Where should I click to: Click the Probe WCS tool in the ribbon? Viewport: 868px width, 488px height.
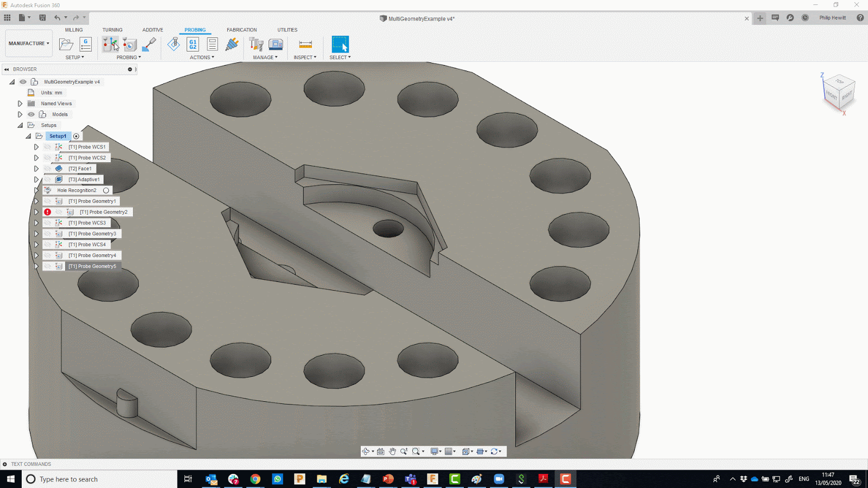[x=110, y=44]
